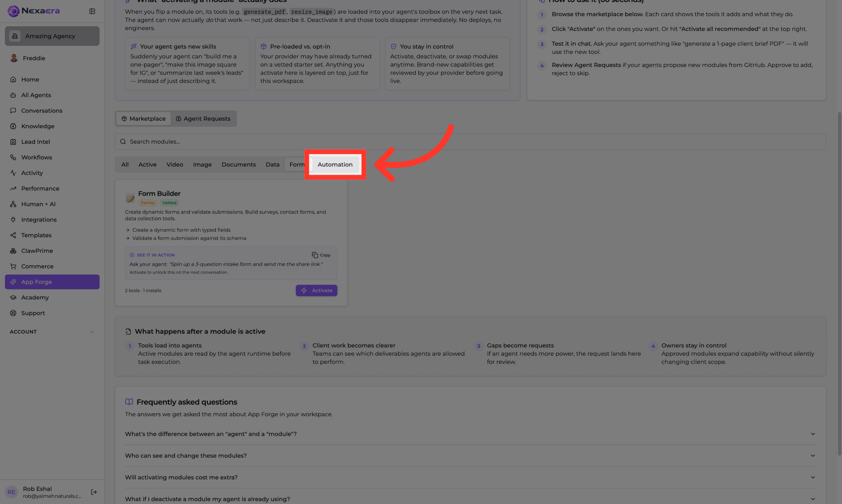Select the Freddie agent
842x504 pixels.
(x=52, y=58)
